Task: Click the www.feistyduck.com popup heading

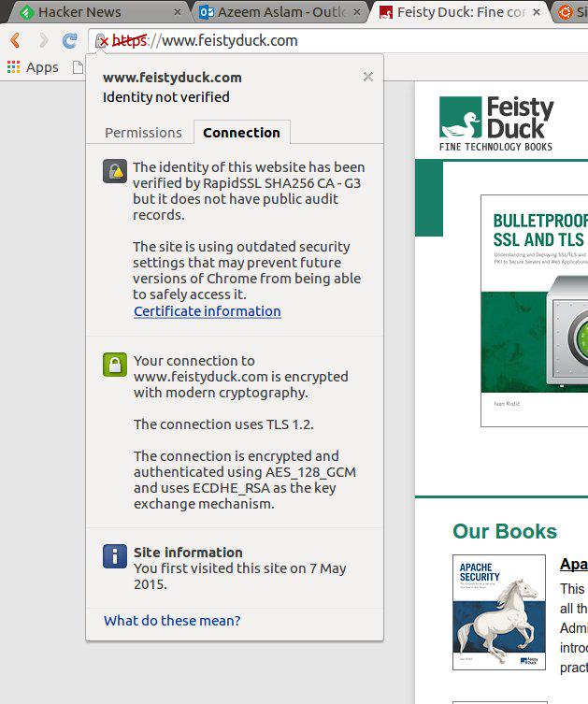Action: [x=172, y=78]
